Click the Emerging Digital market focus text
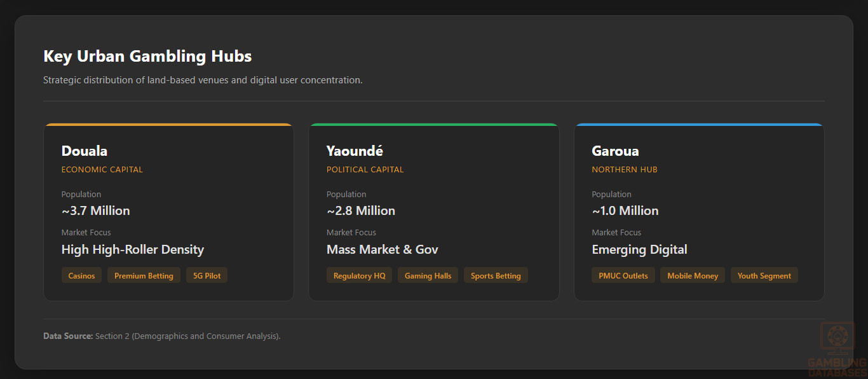The image size is (868, 379). point(639,249)
